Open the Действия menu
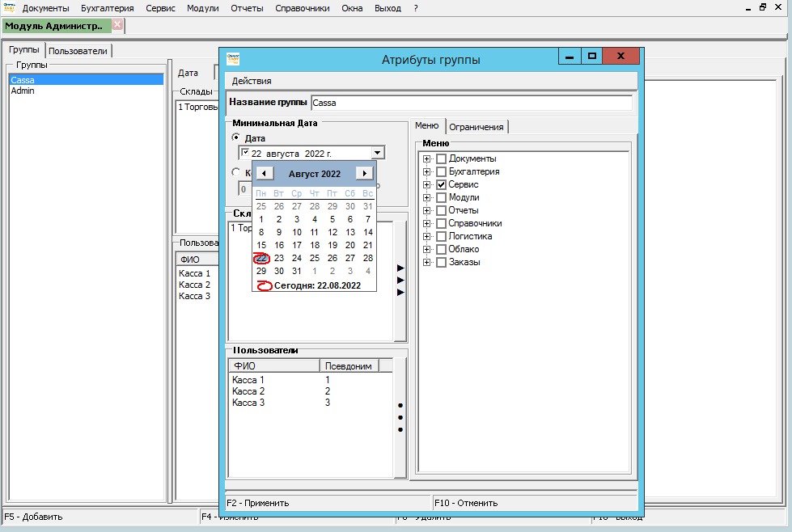Screen dimensions: 792x532 coord(252,81)
